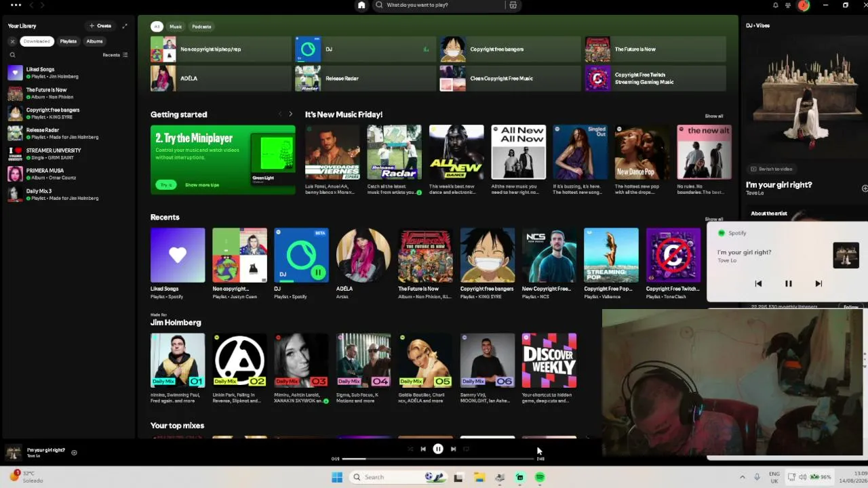Pause using the Spotify media popup
868x488 pixels.
[x=788, y=284]
